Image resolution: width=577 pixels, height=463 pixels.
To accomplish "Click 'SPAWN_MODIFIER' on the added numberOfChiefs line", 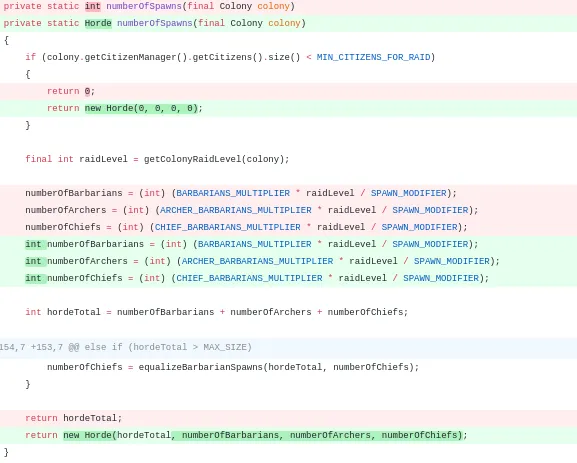I will [441, 278].
